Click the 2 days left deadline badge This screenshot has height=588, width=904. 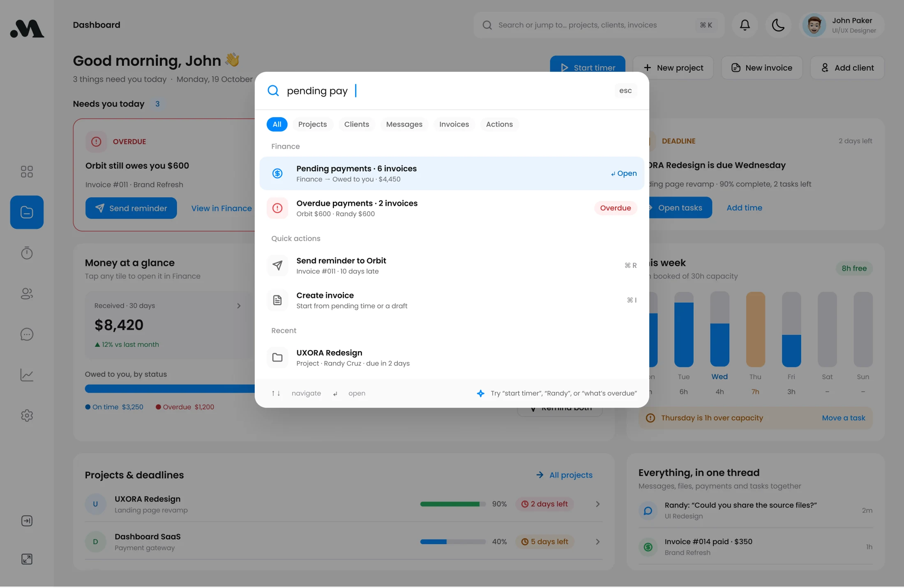(544, 504)
